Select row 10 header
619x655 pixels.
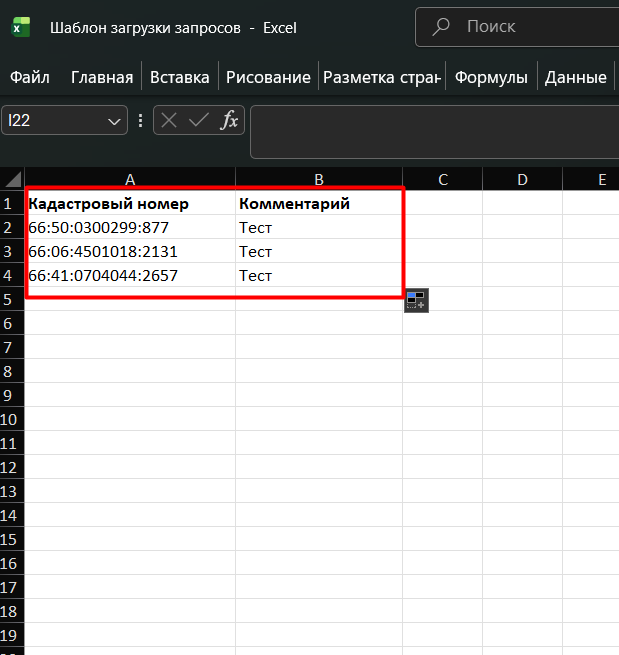[x=12, y=419]
